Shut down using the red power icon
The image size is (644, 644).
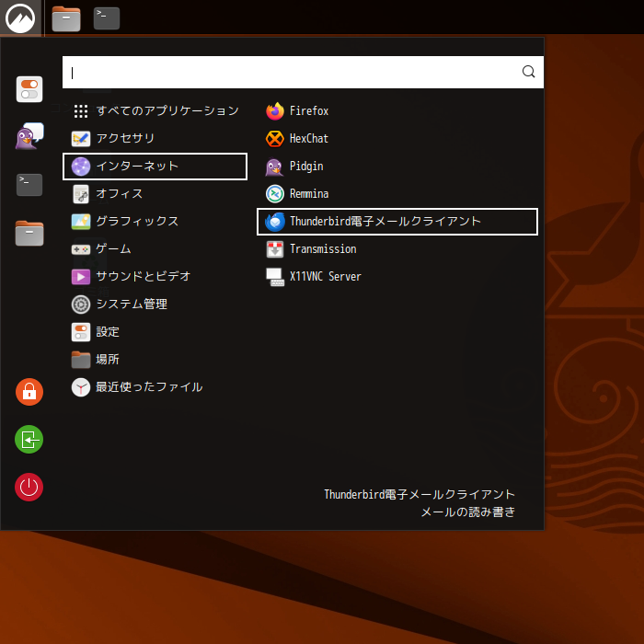tap(29, 487)
